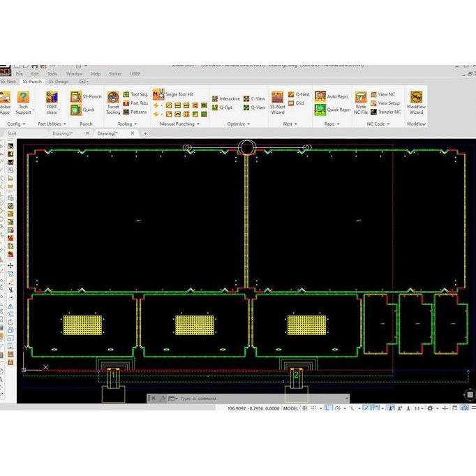476x476 pixels.
Task: Switch to the Drawing1 document tab
Action: pos(63,133)
